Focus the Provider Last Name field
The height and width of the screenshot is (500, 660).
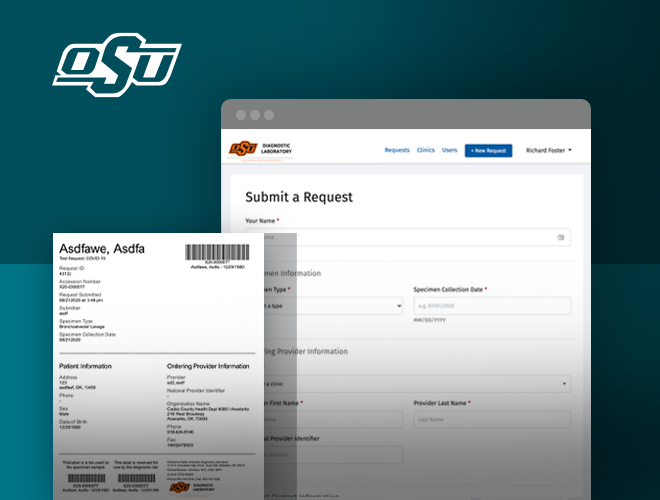click(x=492, y=420)
